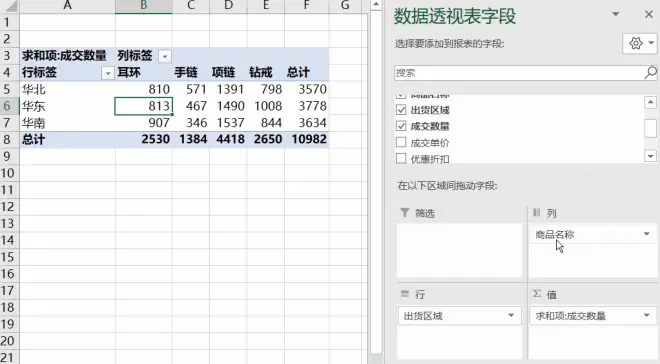Click the 华北 row label cell

click(67, 89)
